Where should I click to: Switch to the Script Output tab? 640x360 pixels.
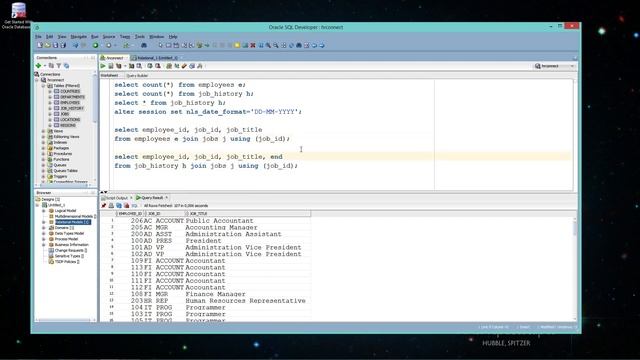point(117,198)
